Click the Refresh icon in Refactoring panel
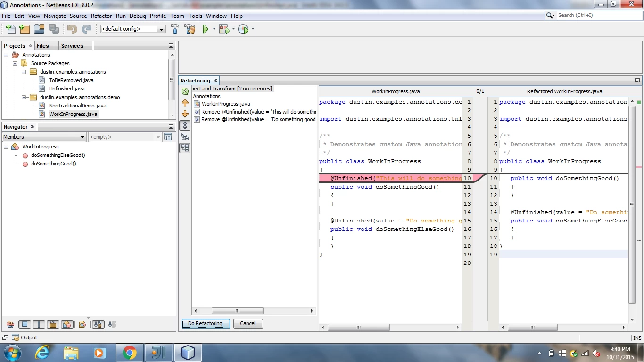Viewport: 644px width, 362px height. click(x=185, y=91)
